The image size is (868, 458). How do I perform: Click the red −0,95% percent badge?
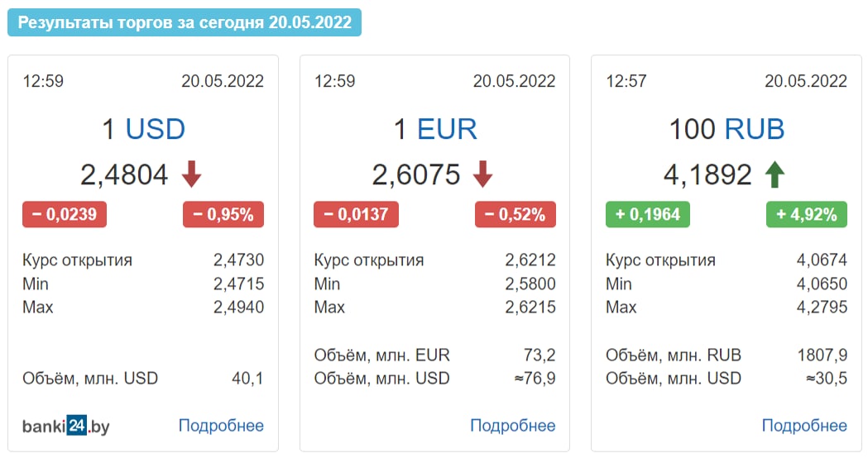[x=223, y=215]
